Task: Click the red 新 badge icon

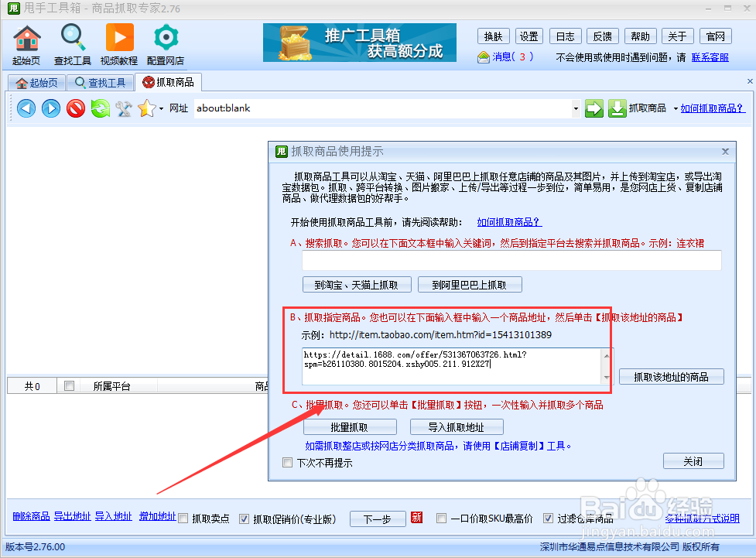Action: (416, 518)
